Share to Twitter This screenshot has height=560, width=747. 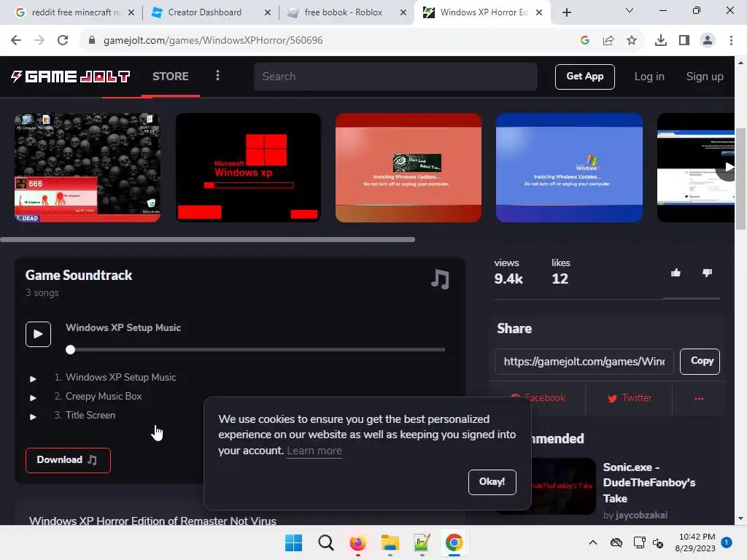(630, 399)
